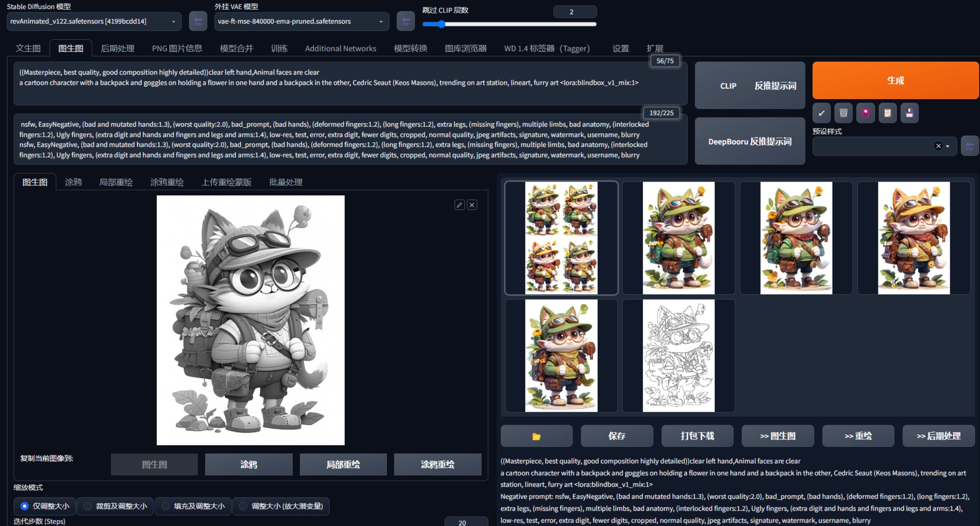Viewport: 980px width, 526px height.
Task: Switch to the 文生图 tab
Action: (28, 49)
